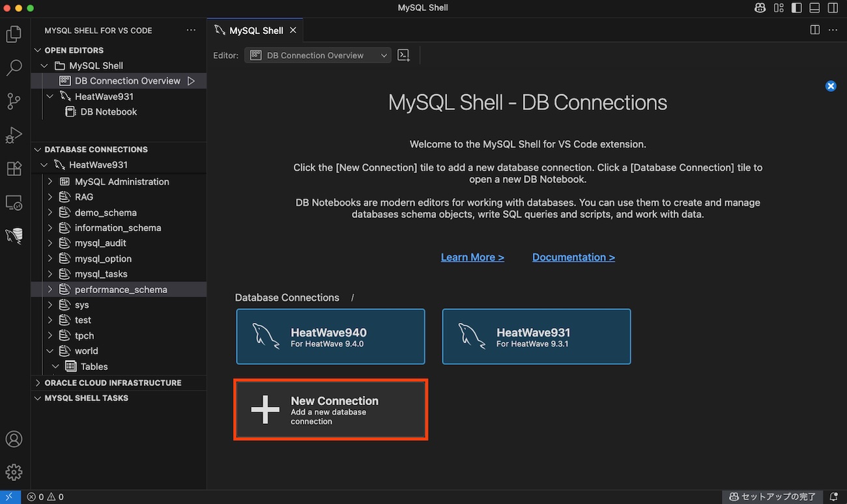Select the mysql_audit schema
This screenshot has width=847, height=504.
point(119,243)
